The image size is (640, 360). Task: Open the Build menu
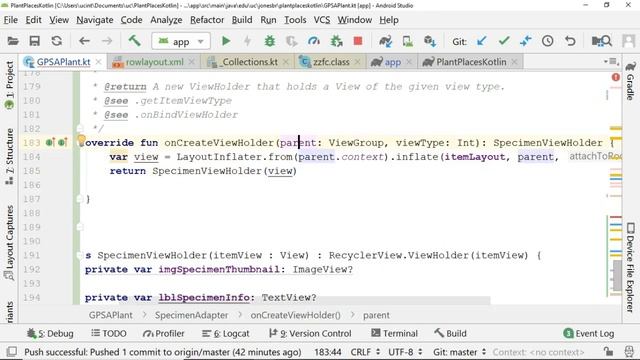coord(242,20)
